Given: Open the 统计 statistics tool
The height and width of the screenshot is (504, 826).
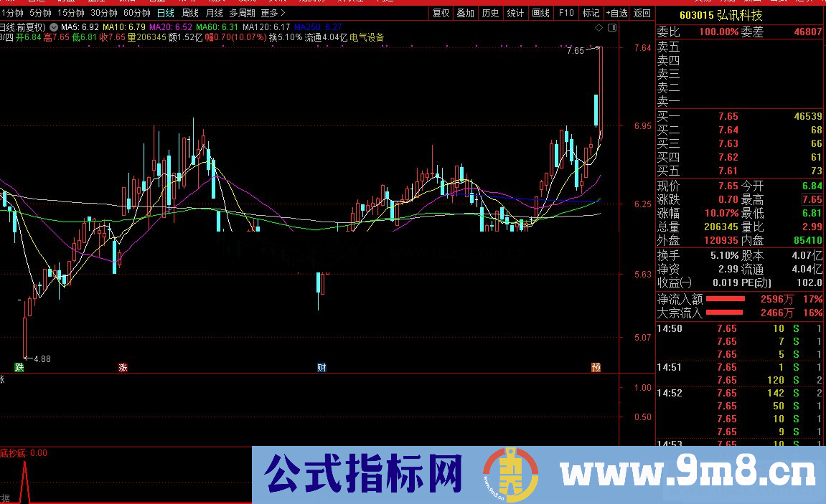Looking at the screenshot, I should (515, 12).
